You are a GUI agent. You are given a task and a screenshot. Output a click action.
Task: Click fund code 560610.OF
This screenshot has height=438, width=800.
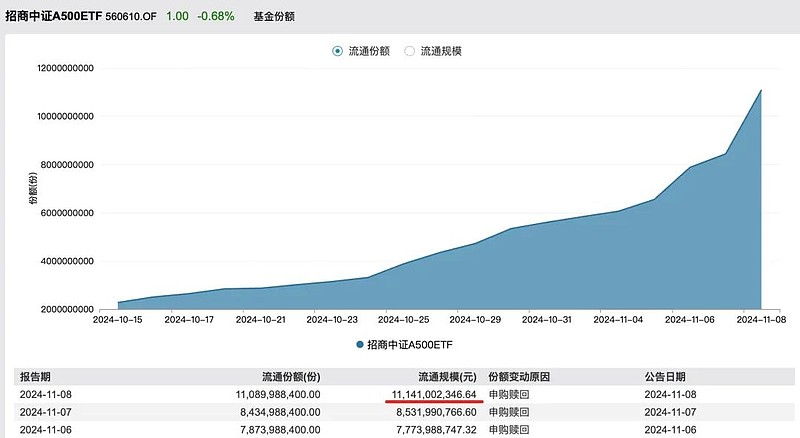131,16
